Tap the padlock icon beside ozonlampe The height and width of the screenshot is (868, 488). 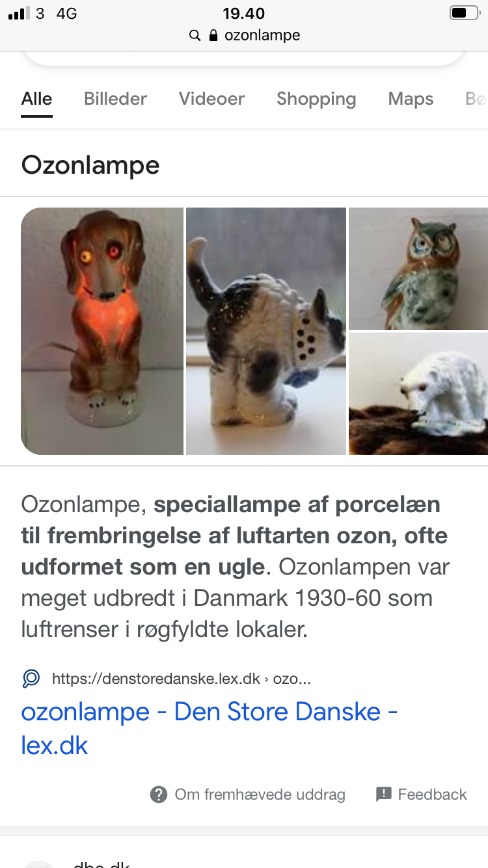tap(213, 35)
